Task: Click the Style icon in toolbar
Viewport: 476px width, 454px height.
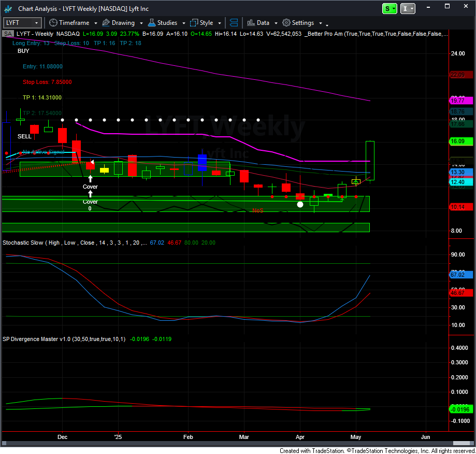Action: click(x=194, y=23)
